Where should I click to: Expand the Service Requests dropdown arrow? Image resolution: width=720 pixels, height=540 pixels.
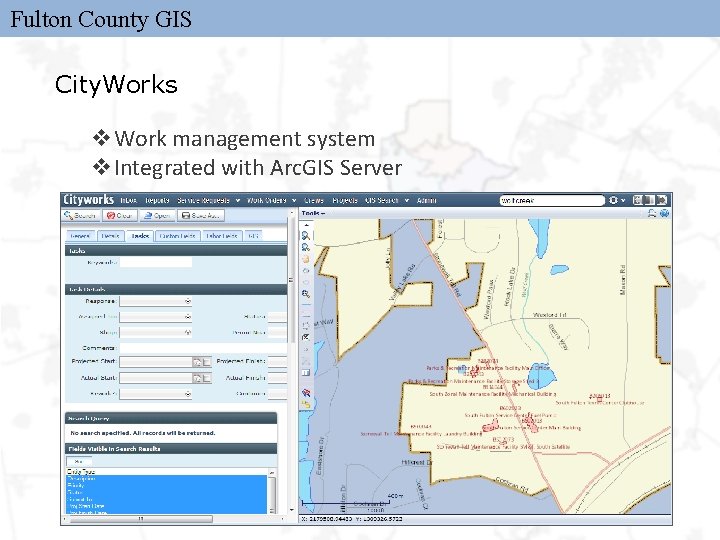tap(238, 201)
